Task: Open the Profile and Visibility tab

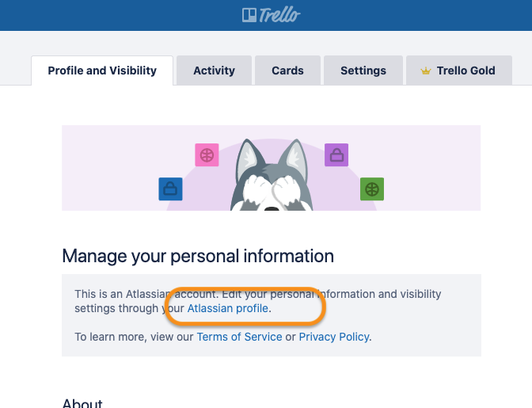Action: [x=102, y=71]
